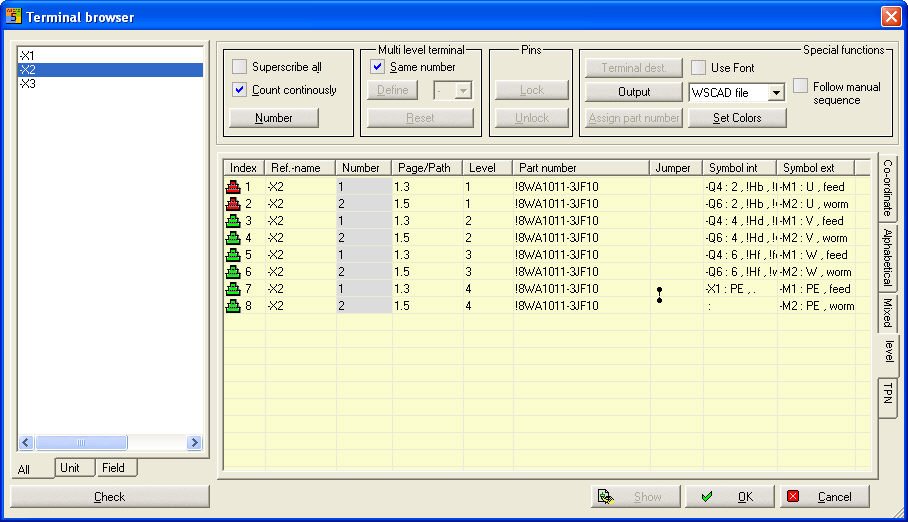Click the green terminal icon in row 3
Image resolution: width=908 pixels, height=522 pixels.
click(233, 221)
